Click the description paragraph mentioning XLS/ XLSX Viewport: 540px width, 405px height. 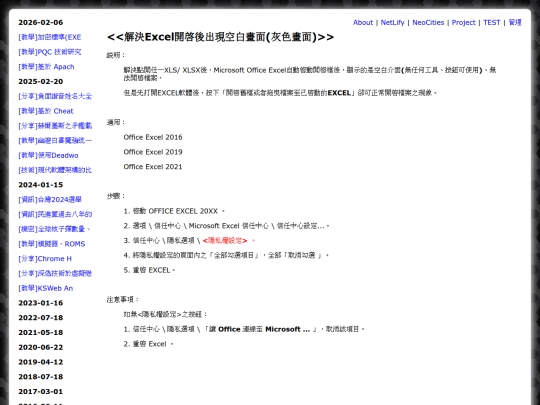click(x=310, y=74)
